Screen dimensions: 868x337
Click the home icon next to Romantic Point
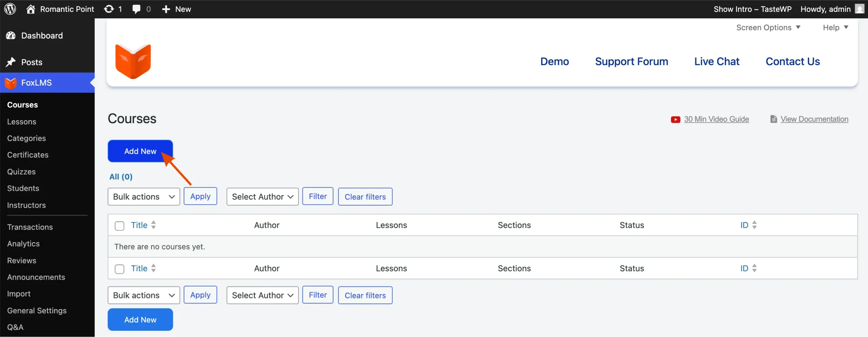[x=31, y=9]
